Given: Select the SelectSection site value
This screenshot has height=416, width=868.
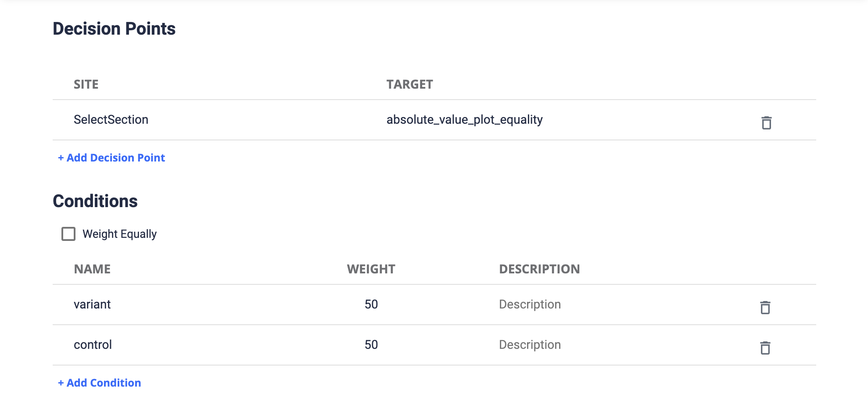Looking at the screenshot, I should coord(111,119).
